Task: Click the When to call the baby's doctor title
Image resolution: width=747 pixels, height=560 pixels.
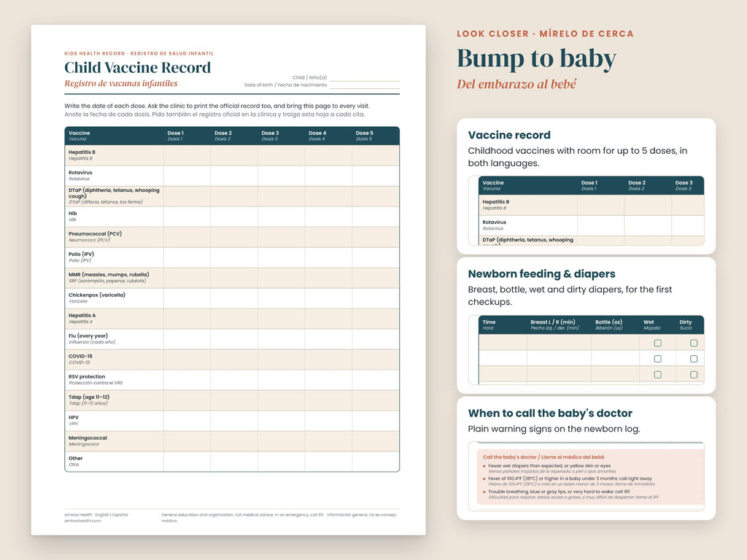Action: pos(550,413)
